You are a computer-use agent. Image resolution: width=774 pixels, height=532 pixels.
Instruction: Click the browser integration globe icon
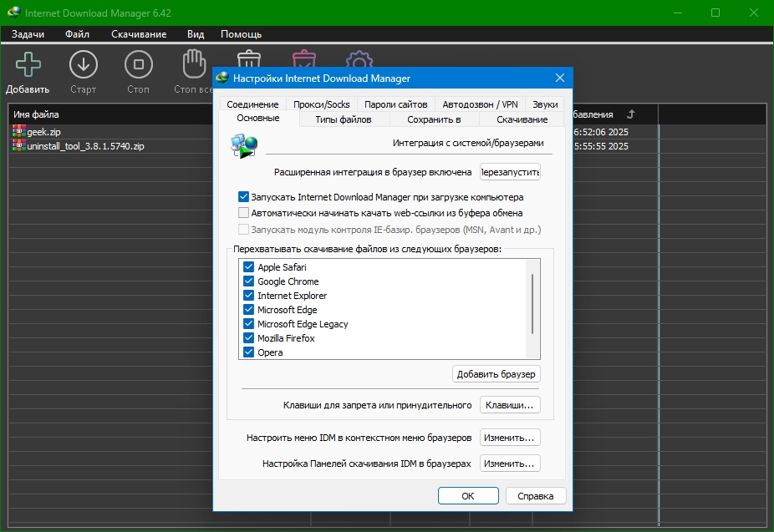click(x=244, y=146)
